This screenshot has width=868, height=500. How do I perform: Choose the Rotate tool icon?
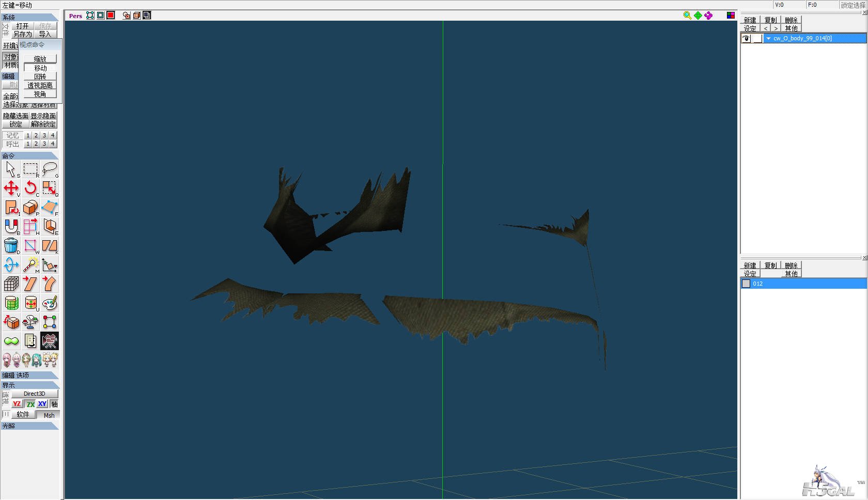30,188
